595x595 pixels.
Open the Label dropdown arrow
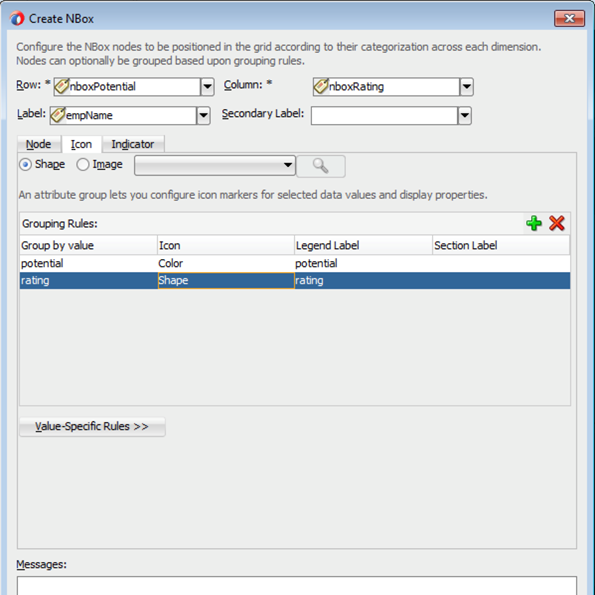(203, 115)
